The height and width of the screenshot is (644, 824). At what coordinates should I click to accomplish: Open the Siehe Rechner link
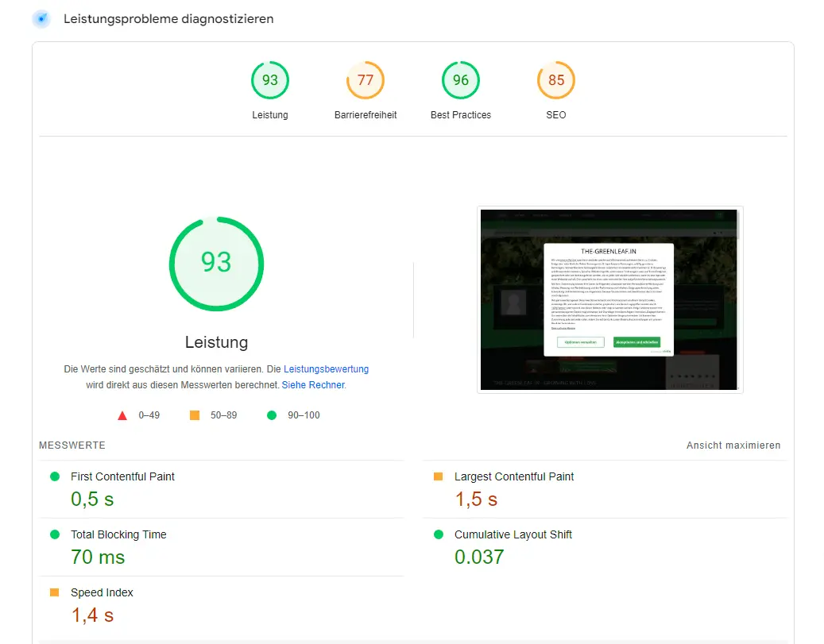click(x=313, y=385)
